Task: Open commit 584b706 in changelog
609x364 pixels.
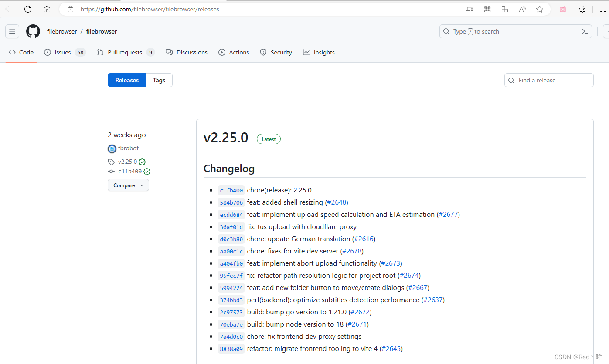Action: 231,202
